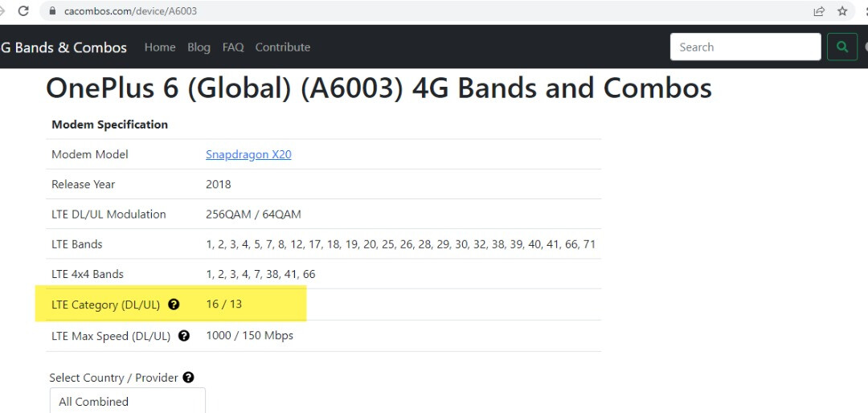
Task: Follow the Snapdragon X20 modem link
Action: click(248, 154)
